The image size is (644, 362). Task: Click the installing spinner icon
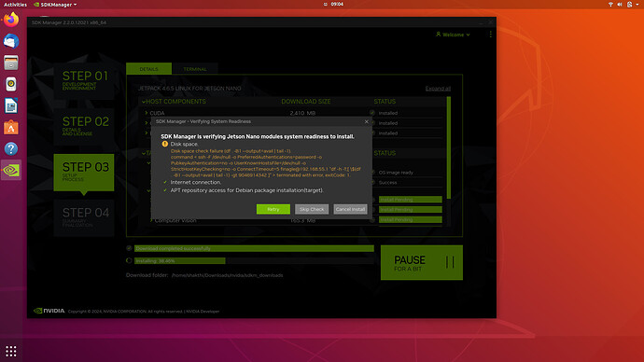pyautogui.click(x=129, y=260)
